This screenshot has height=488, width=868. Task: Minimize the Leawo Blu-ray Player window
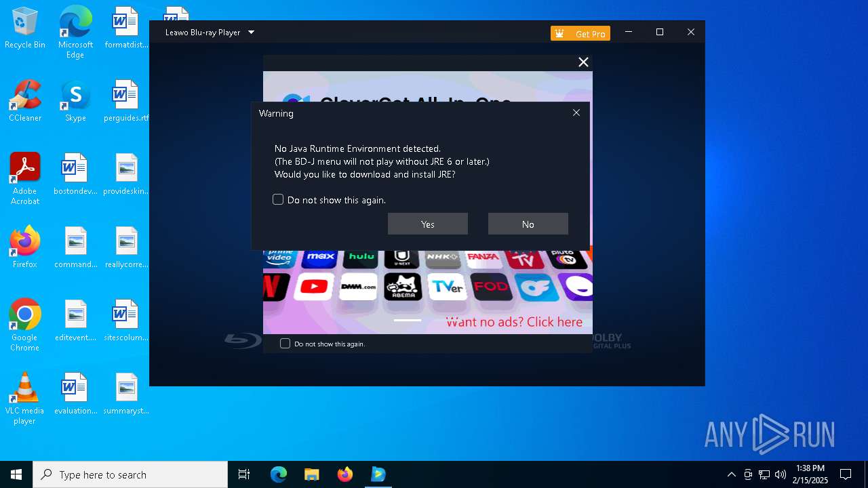pos(629,32)
